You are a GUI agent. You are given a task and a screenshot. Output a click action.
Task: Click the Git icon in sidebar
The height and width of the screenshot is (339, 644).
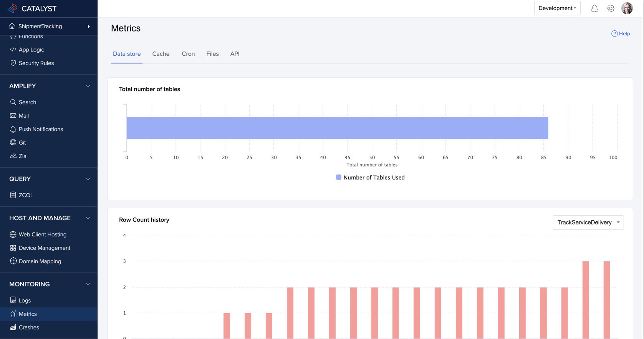click(x=13, y=143)
